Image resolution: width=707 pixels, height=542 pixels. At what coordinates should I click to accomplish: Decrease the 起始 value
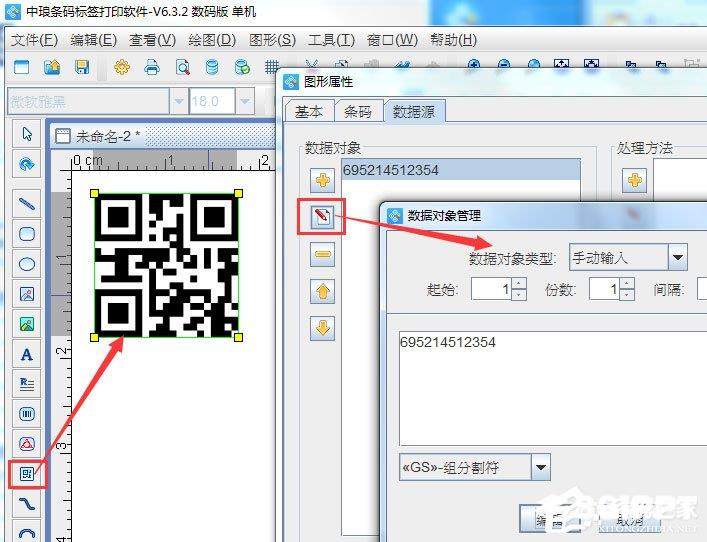tap(519, 294)
